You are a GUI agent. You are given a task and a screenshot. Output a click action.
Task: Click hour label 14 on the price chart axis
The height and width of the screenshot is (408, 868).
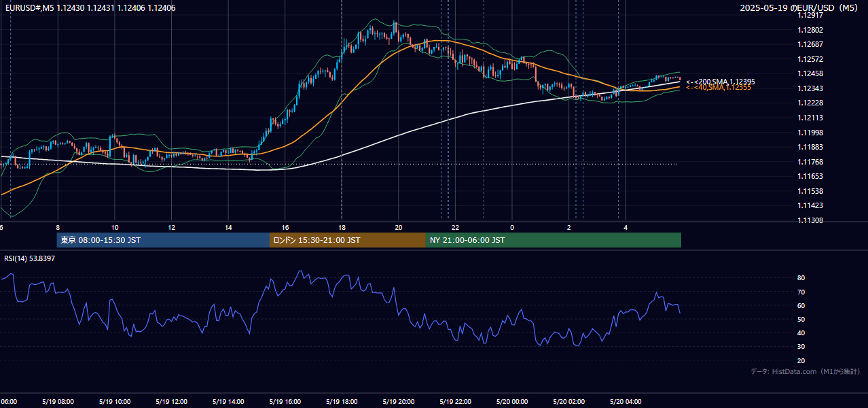point(228,227)
